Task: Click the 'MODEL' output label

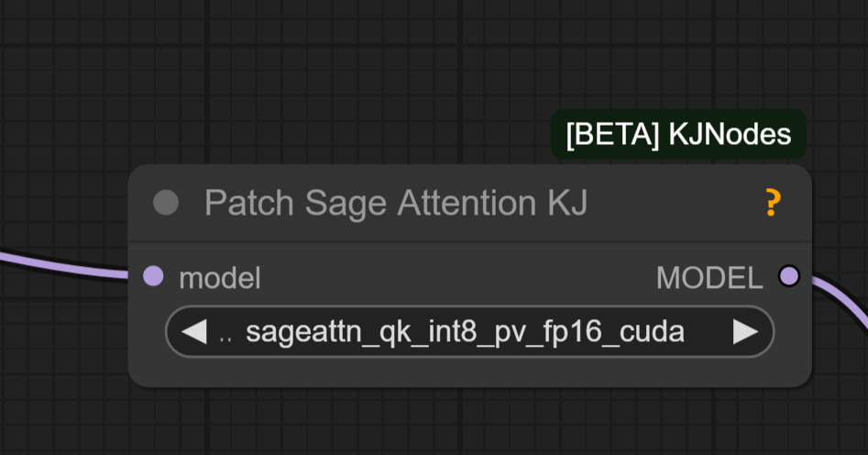Action: [709, 278]
